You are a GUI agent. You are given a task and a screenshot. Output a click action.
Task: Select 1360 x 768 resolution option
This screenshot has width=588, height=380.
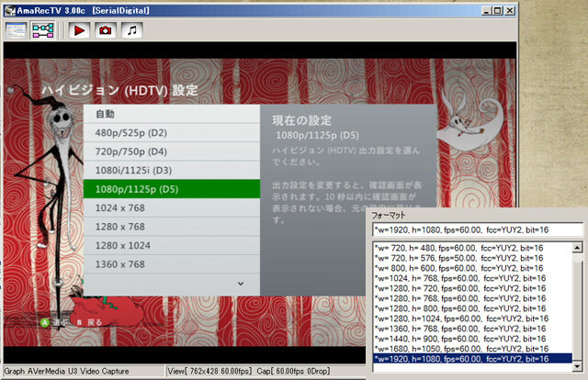pos(172,263)
